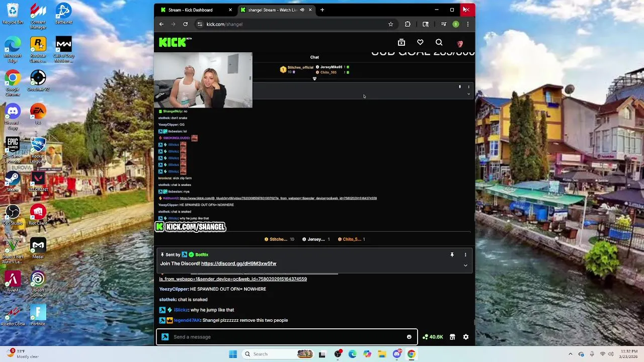Open the Battle.net desktop shortcut
Viewport: 644px width, 362px height.
click(63, 14)
